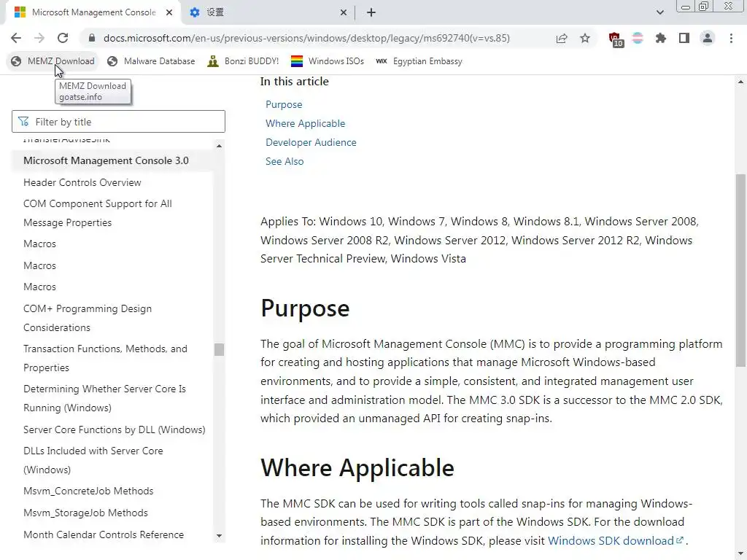Toggle the browser side panel
Image resolution: width=747 pixels, height=560 pixels.
pyautogui.click(x=684, y=38)
